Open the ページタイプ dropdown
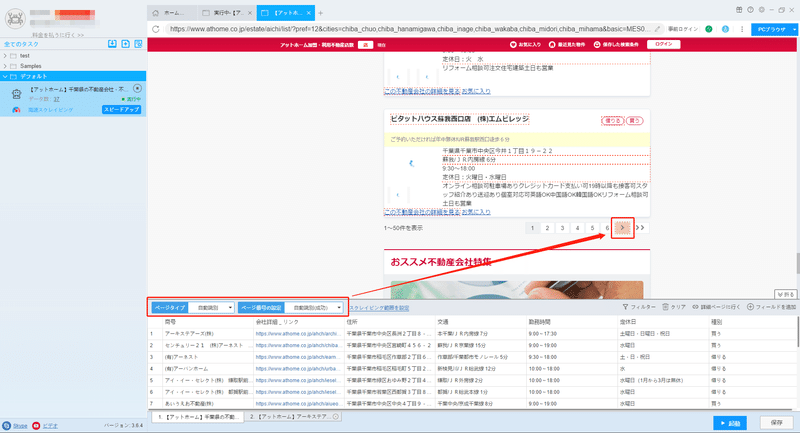Screen dimensions: 800x433 211,308
